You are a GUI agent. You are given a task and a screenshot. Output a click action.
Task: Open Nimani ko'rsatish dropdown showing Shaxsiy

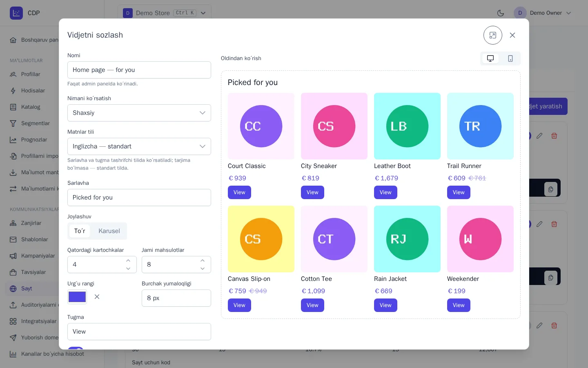click(x=139, y=113)
